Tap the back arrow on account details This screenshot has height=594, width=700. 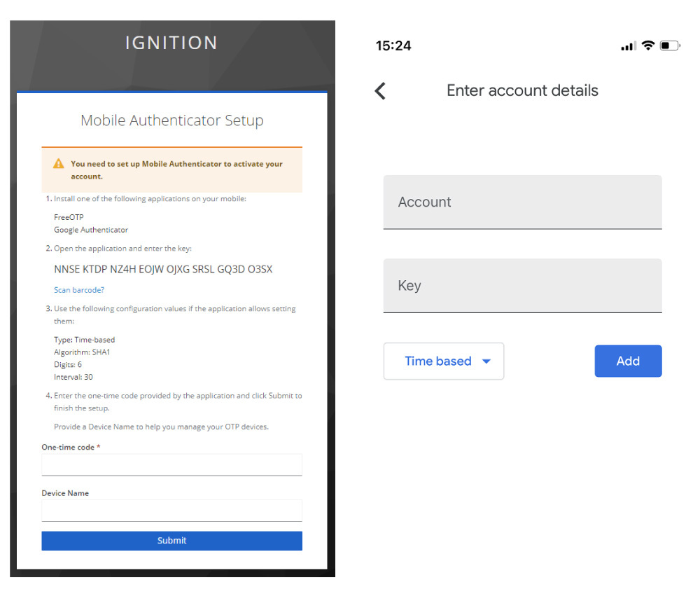(x=380, y=91)
